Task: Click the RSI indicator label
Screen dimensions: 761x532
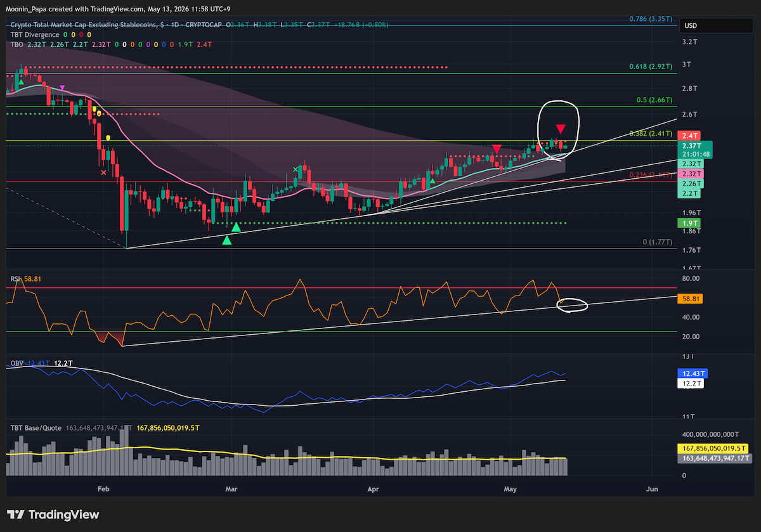Action: tap(15, 278)
